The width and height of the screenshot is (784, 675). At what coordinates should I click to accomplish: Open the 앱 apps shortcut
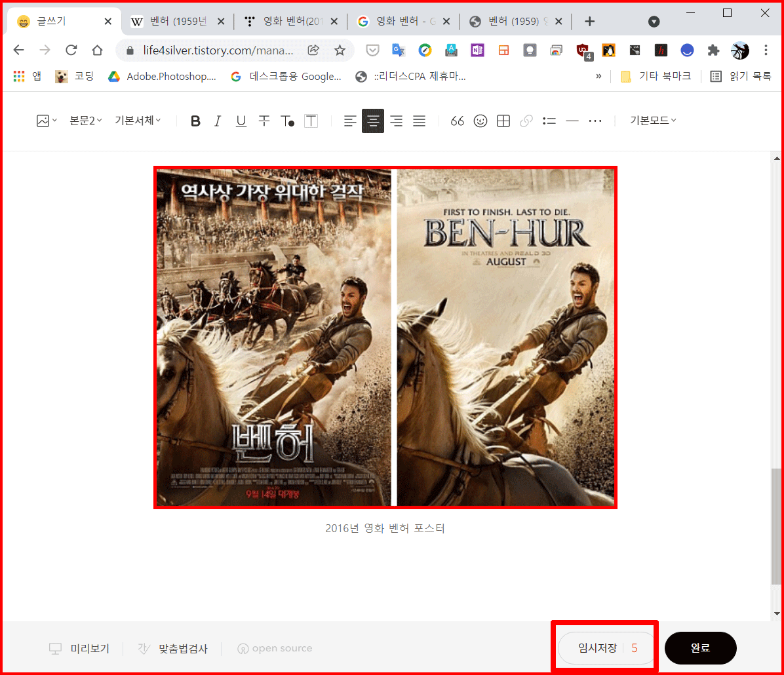click(x=28, y=77)
